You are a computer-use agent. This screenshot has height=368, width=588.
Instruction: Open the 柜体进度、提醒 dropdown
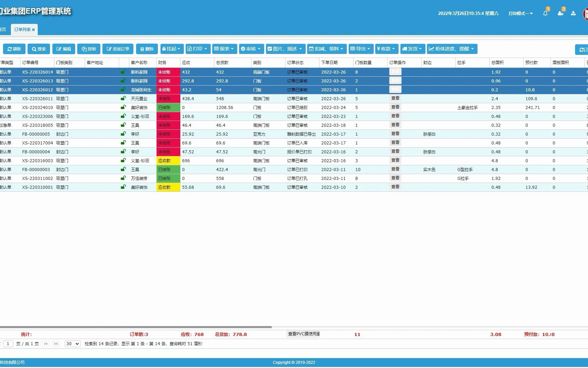(x=452, y=49)
